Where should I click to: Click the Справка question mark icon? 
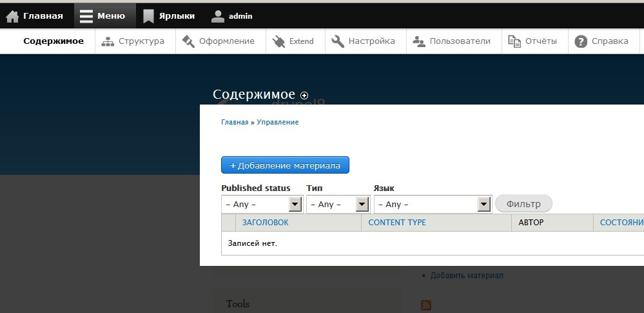coord(581,41)
